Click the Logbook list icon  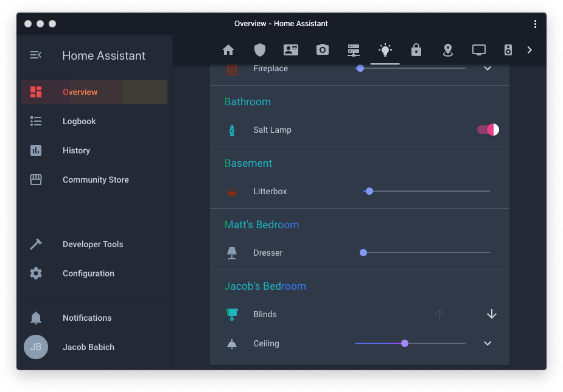(x=36, y=121)
